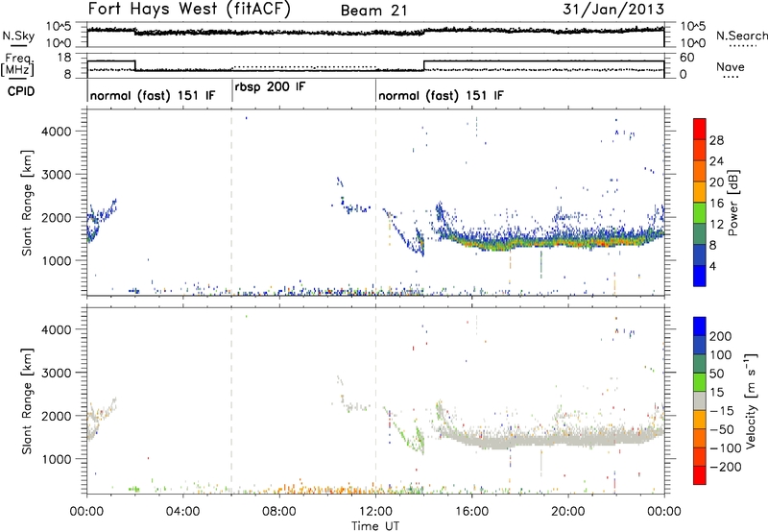Image resolution: width=768 pixels, height=532 pixels.
Task: Click the '08:00' time axis tick label
Action: point(279,512)
